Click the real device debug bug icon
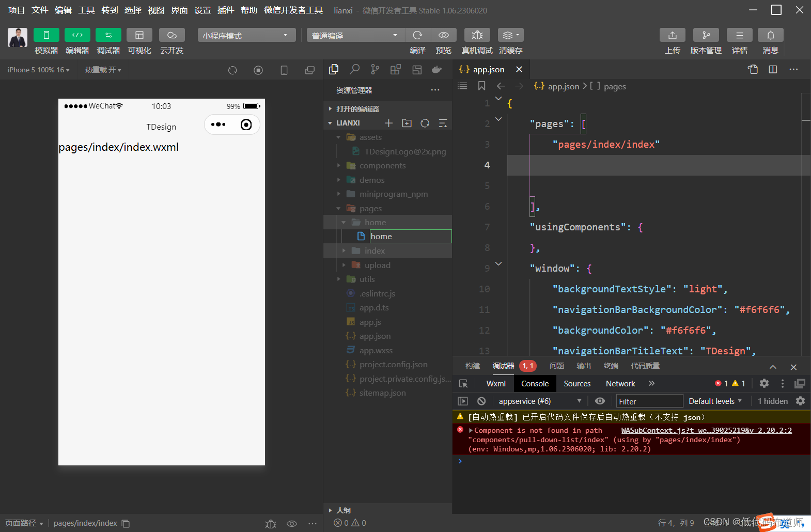Screen dimensions: 811x532 [477, 35]
